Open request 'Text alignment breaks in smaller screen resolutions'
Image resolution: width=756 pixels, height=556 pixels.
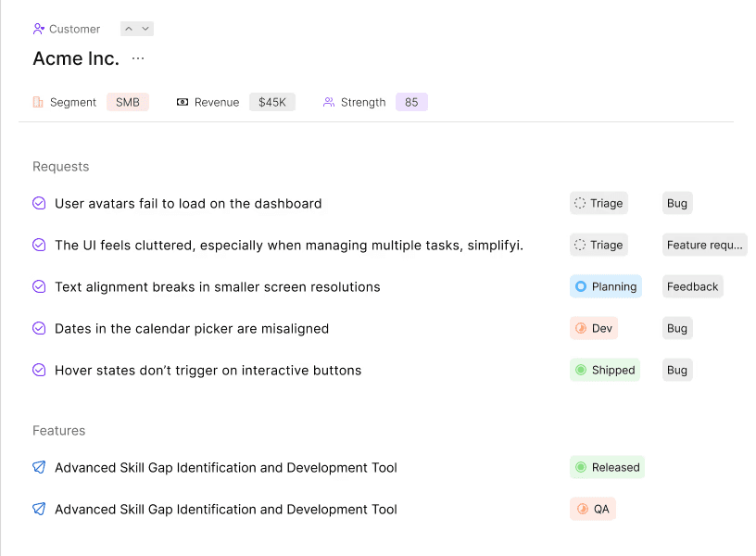click(x=218, y=287)
